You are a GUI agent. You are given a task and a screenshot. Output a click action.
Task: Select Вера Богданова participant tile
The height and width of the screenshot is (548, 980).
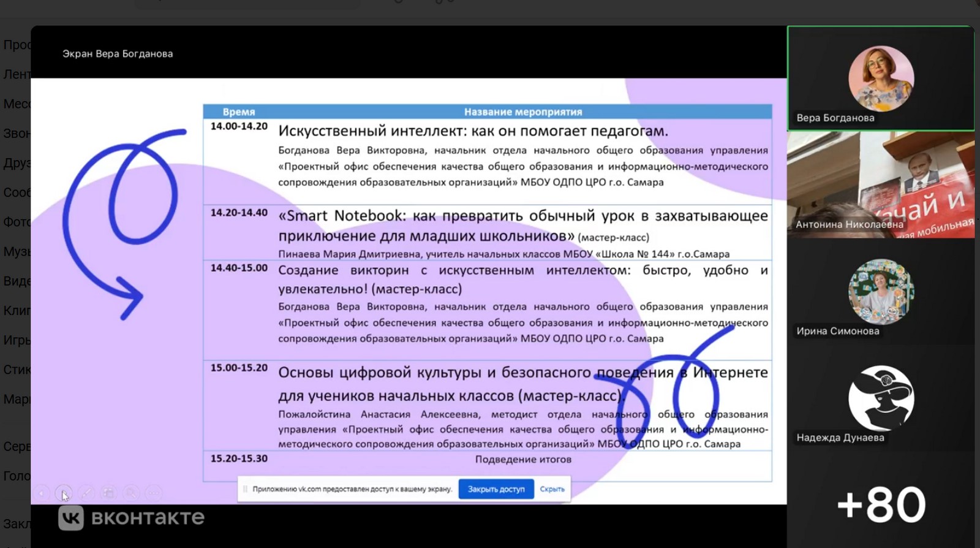coord(880,78)
